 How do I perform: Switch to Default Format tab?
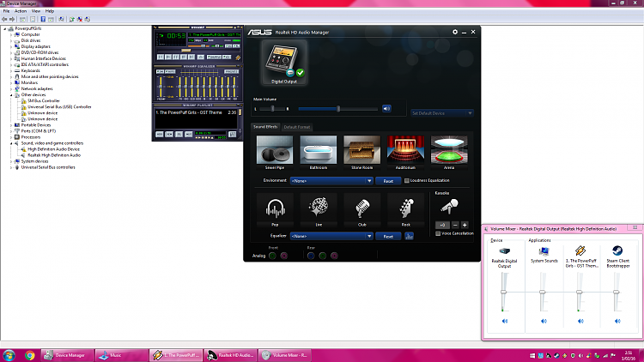(297, 127)
